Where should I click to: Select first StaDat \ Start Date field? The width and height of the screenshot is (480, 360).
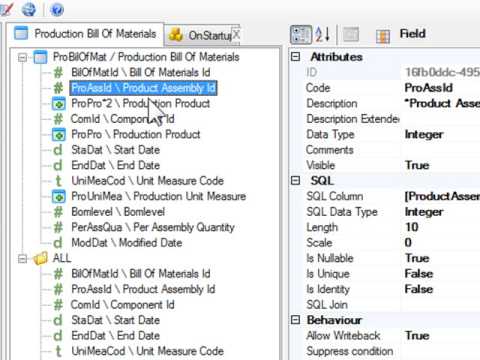pyautogui.click(x=115, y=150)
